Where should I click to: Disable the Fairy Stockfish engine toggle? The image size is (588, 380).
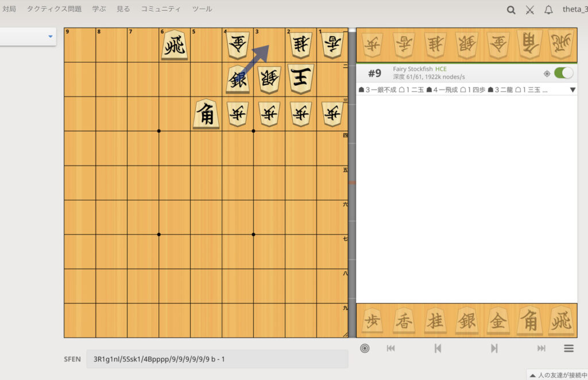tap(563, 73)
